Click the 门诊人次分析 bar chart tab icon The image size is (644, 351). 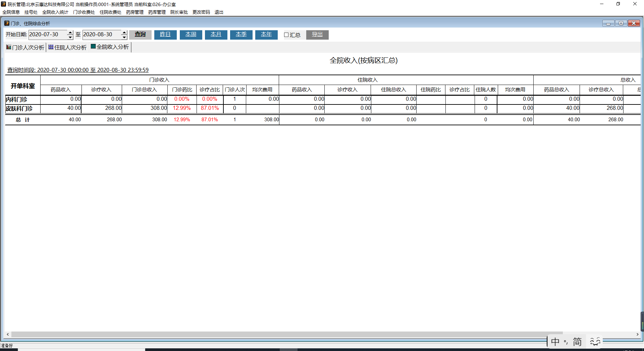coord(9,47)
